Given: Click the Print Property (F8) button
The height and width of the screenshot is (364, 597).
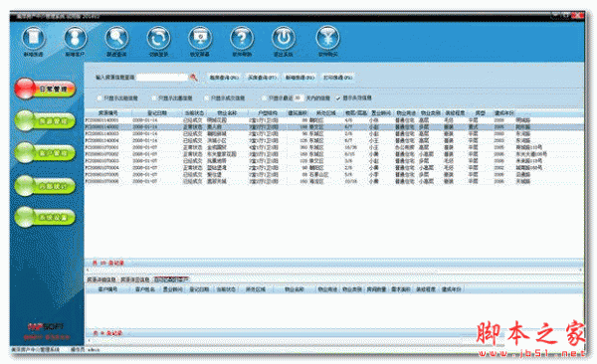Looking at the screenshot, I should tap(337, 78).
